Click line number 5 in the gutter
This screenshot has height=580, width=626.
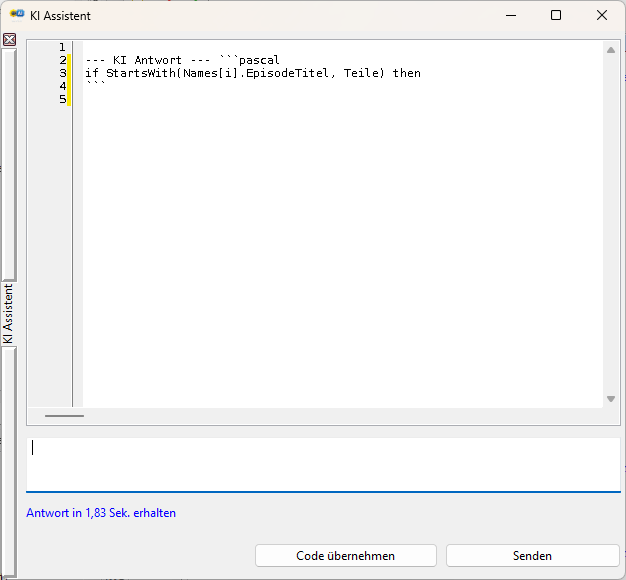click(63, 99)
